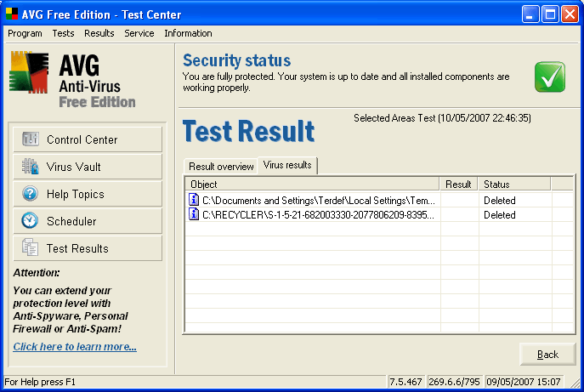Sort by the Status column header
584x392 pixels.
[514, 184]
